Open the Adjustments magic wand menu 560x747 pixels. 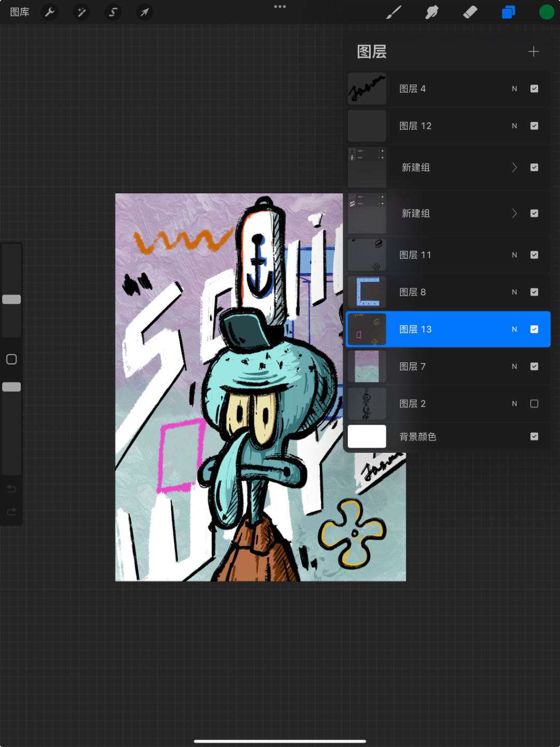(x=81, y=12)
